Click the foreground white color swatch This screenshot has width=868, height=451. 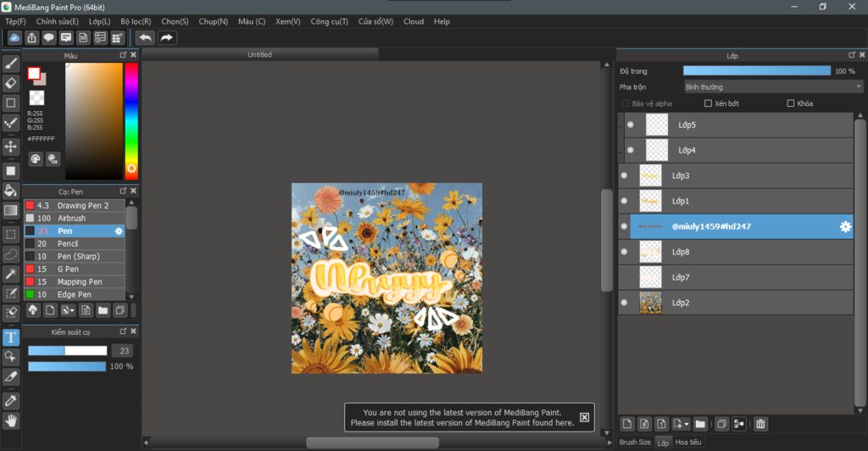[x=34, y=73]
